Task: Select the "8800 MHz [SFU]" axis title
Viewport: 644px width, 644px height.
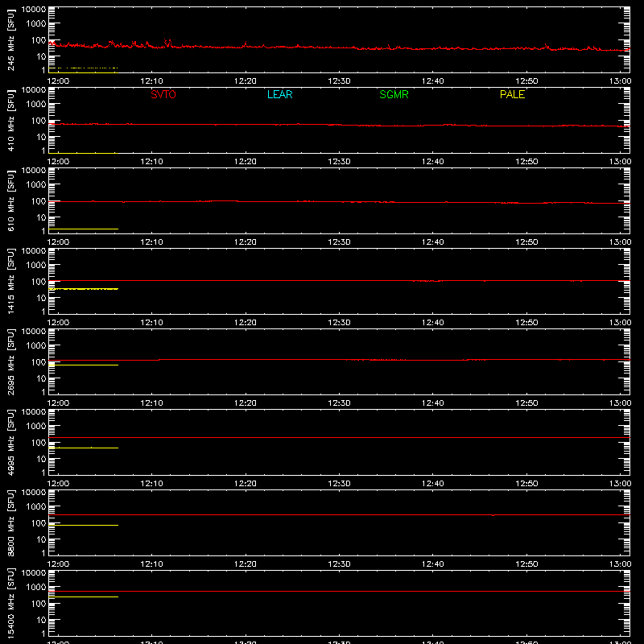Action: pos(10,522)
